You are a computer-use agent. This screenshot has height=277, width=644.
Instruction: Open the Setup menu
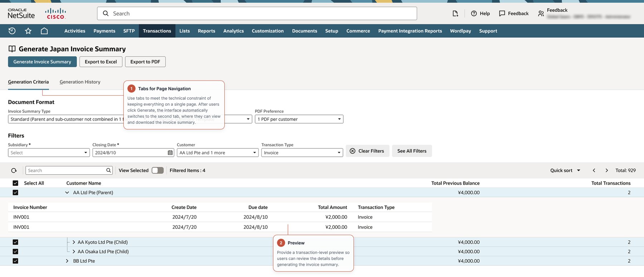[x=332, y=31]
